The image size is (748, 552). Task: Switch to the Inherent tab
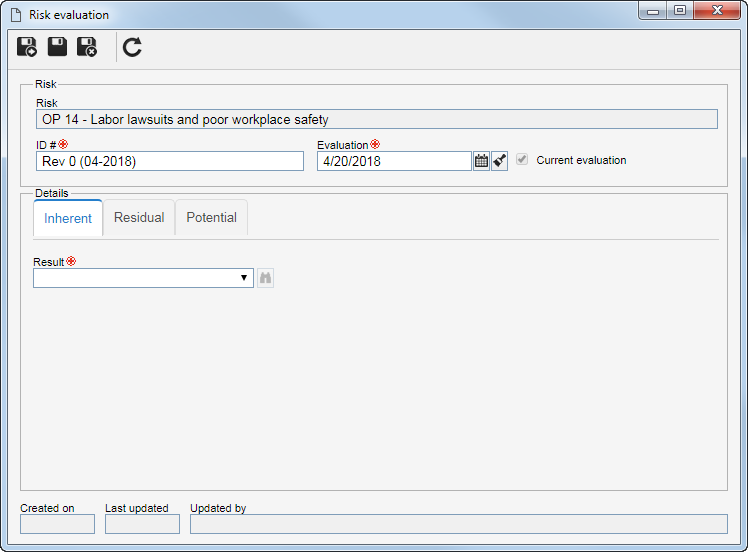tap(68, 218)
